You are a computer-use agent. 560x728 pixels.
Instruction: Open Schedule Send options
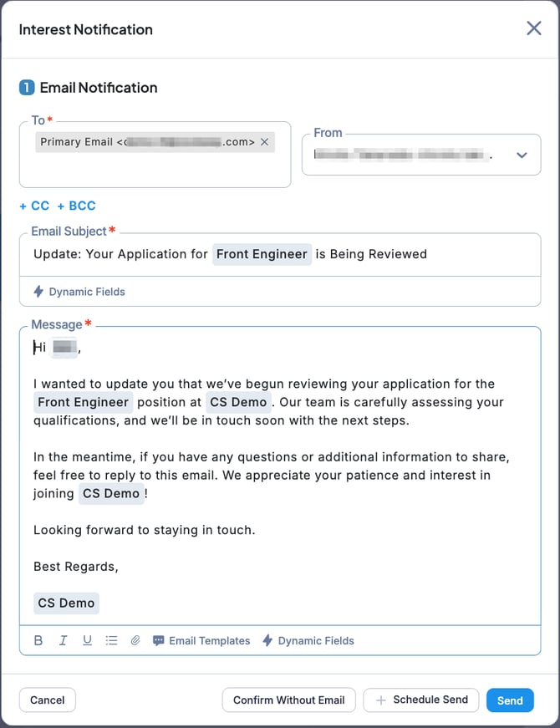coord(420,700)
